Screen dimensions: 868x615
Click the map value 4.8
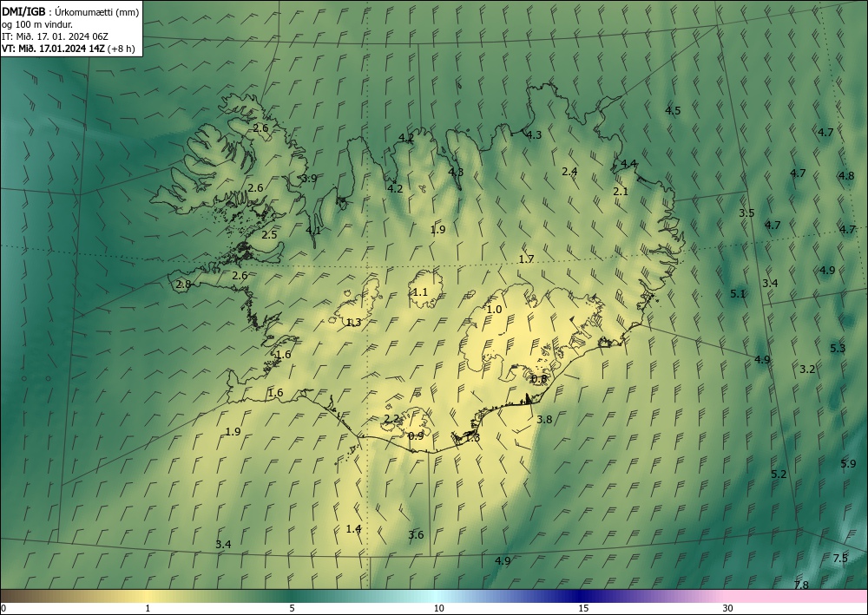845,176
